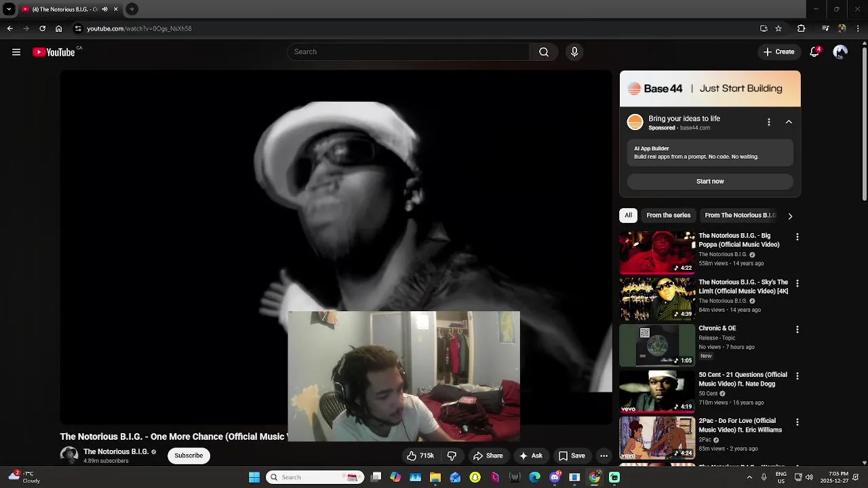Open Snapchat from the taskbar
868x488 pixels.
coord(475,477)
